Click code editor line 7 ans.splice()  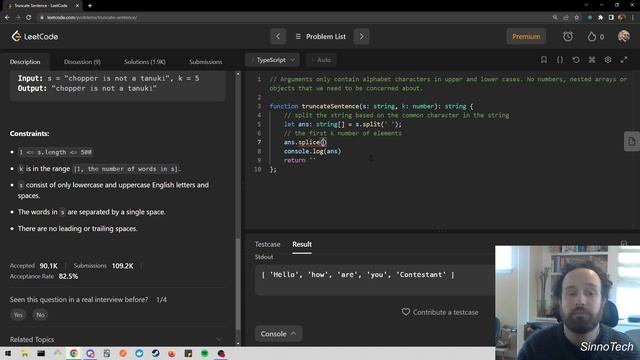tap(305, 142)
